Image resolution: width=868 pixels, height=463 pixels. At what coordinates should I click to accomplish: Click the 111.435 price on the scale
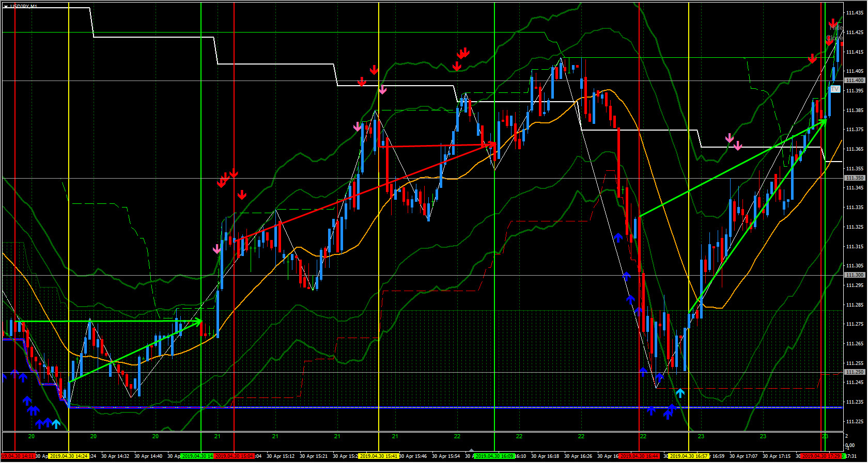pos(855,13)
